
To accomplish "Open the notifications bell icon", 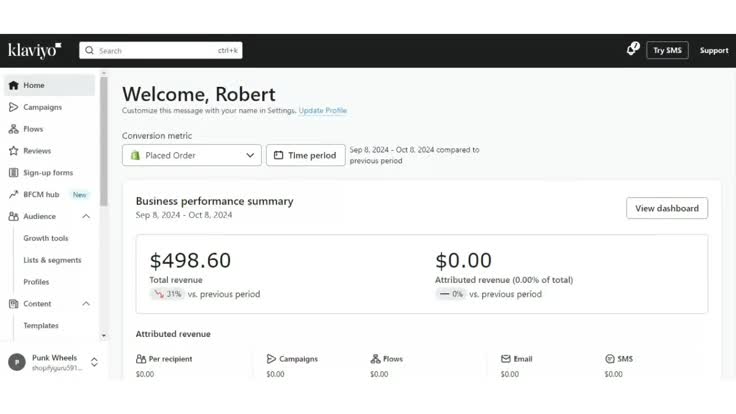I will point(632,49).
